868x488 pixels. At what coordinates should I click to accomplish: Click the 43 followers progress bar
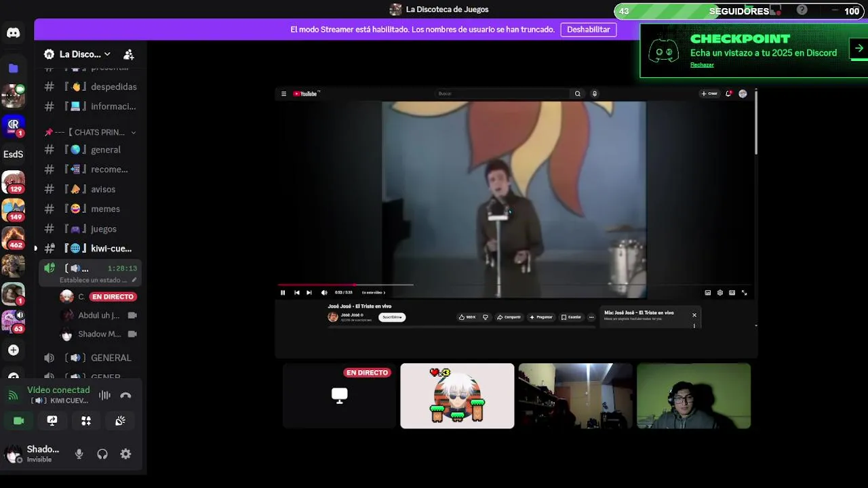(x=739, y=11)
